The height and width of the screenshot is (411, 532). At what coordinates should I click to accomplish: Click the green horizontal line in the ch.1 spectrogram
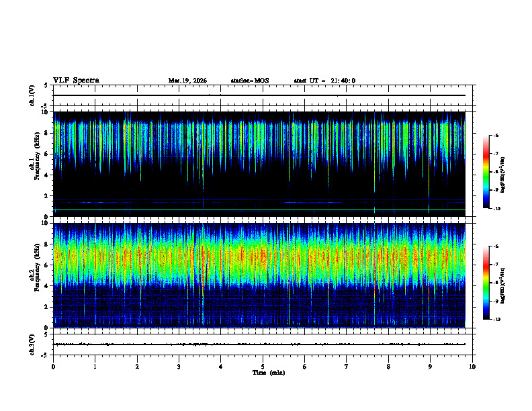pos(259,210)
